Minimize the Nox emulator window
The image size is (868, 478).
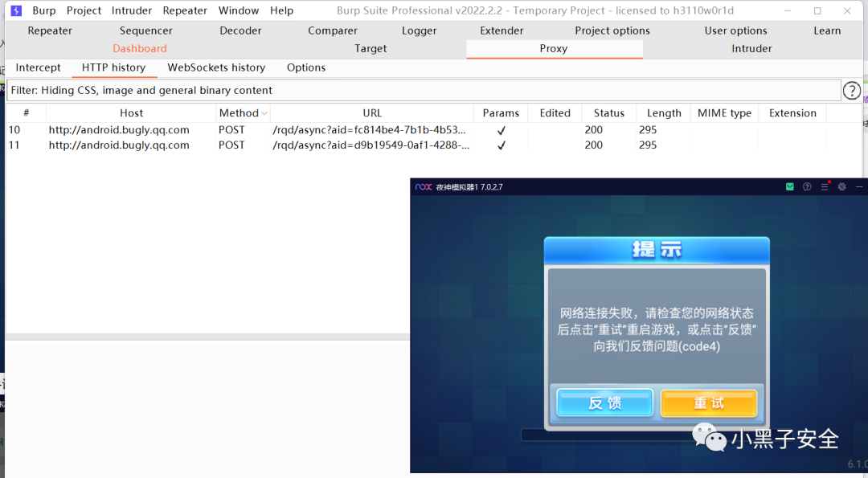(859, 187)
